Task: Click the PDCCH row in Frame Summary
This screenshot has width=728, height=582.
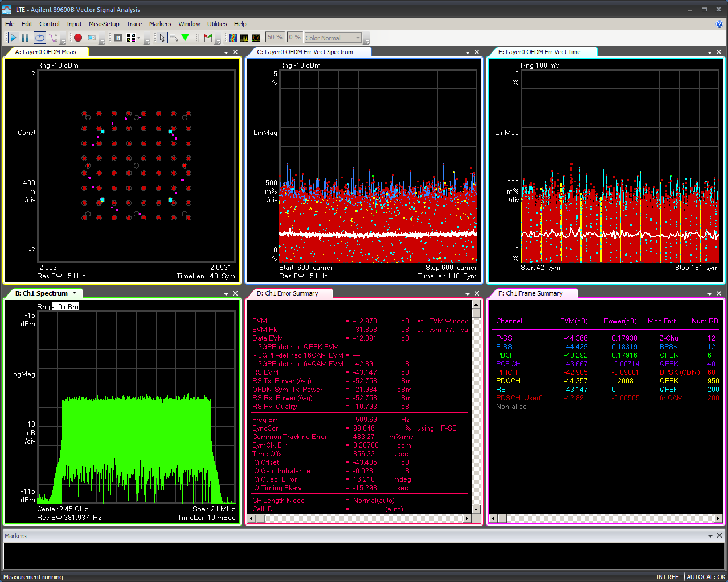Action: 607,381
